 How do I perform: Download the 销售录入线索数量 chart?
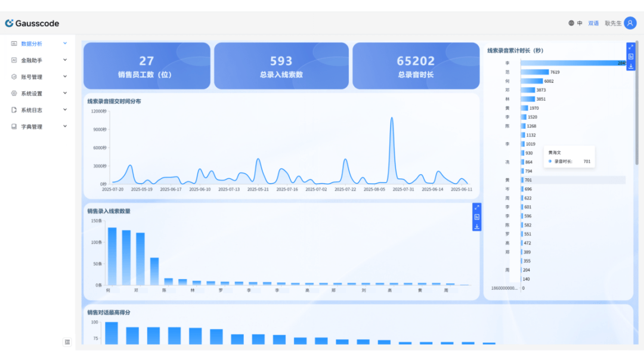click(x=476, y=227)
